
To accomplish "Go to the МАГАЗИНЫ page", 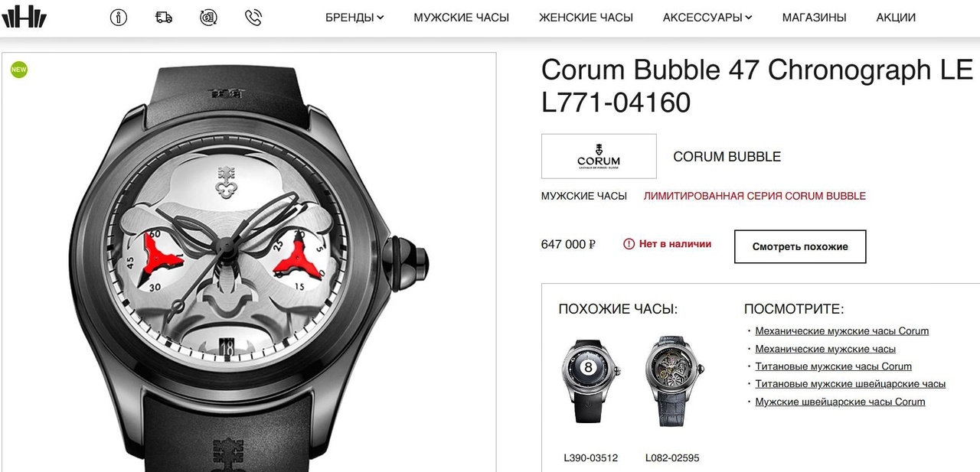I will tap(815, 17).
